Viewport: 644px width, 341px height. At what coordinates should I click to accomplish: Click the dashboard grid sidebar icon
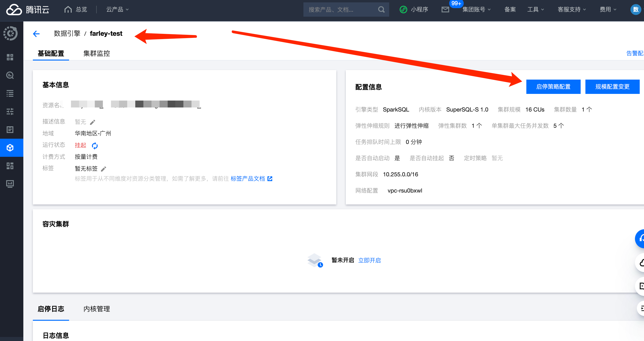coord(10,57)
